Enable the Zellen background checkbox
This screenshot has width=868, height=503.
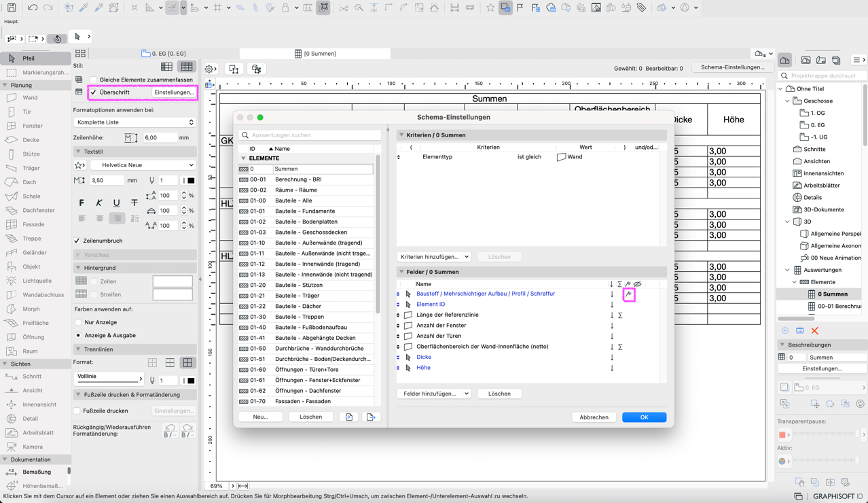pyautogui.click(x=94, y=281)
